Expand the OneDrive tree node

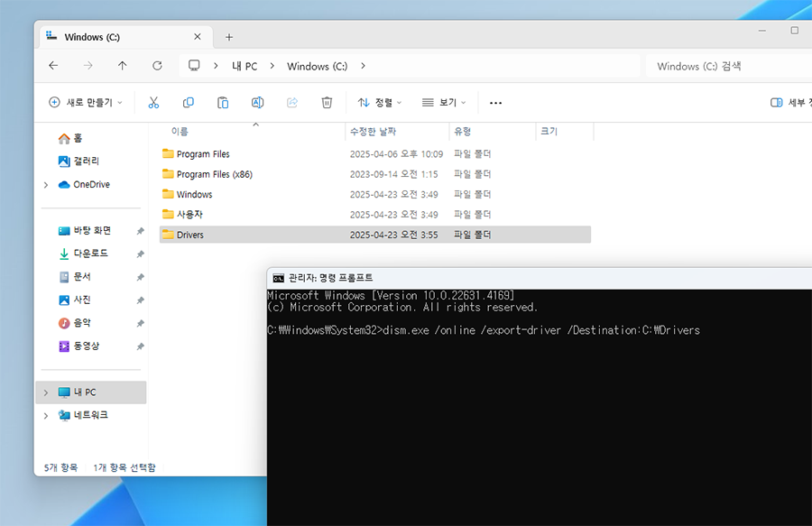(46, 185)
